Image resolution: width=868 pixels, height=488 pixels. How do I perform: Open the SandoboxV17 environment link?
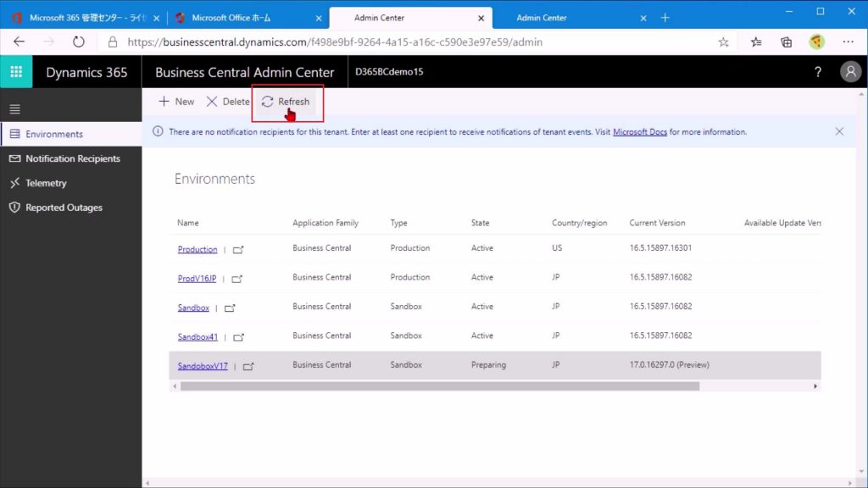click(x=203, y=366)
